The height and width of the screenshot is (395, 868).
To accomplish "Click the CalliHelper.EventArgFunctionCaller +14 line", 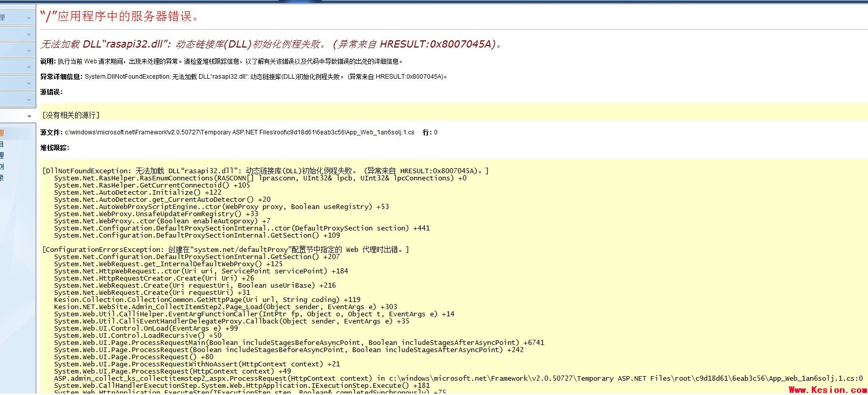I will (254, 314).
